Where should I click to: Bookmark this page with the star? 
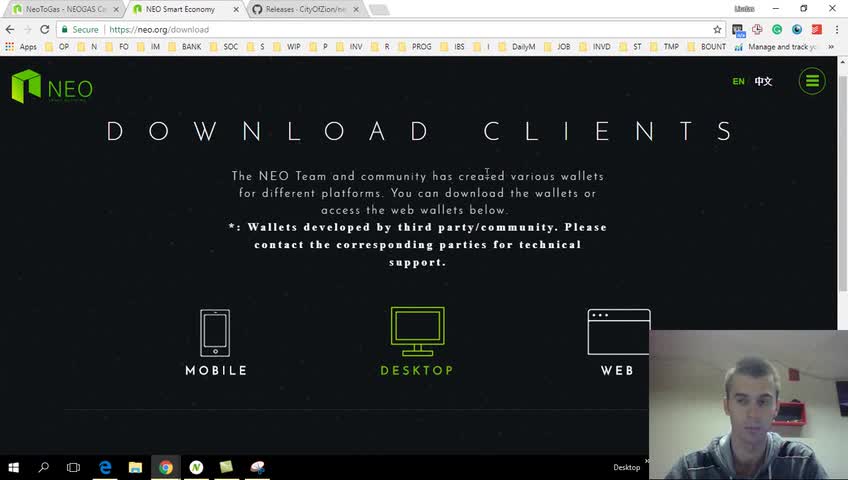(717, 30)
